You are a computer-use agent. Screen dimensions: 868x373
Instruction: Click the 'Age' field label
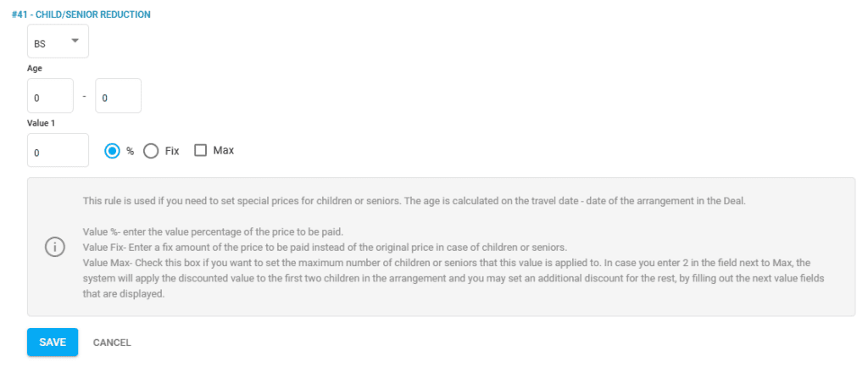35,69
